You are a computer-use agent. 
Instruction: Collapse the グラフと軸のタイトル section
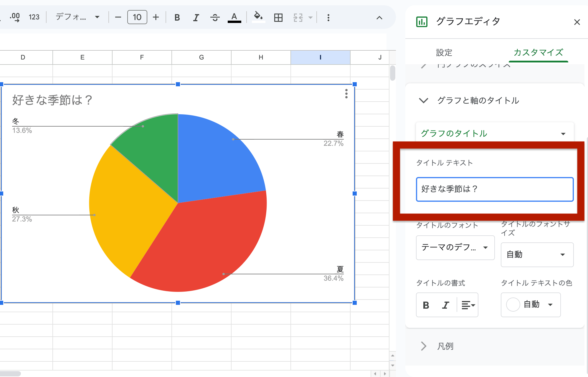424,100
